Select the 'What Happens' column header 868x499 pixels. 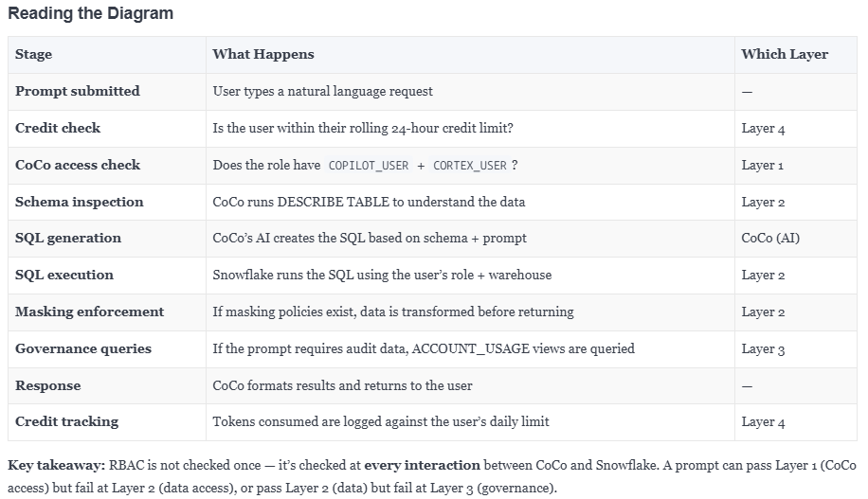click(470, 55)
